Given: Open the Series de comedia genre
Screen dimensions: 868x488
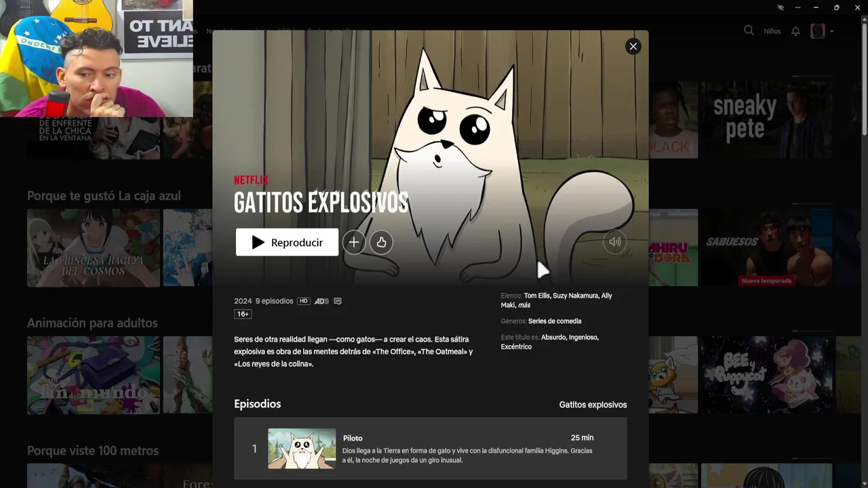Looking at the screenshot, I should pyautogui.click(x=555, y=321).
